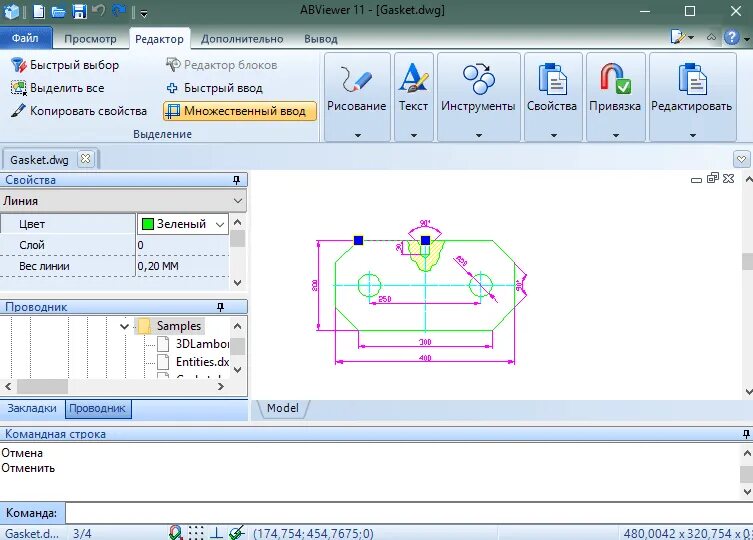The width and height of the screenshot is (753, 540).
Task: Click the Команда input field
Action: (408, 513)
